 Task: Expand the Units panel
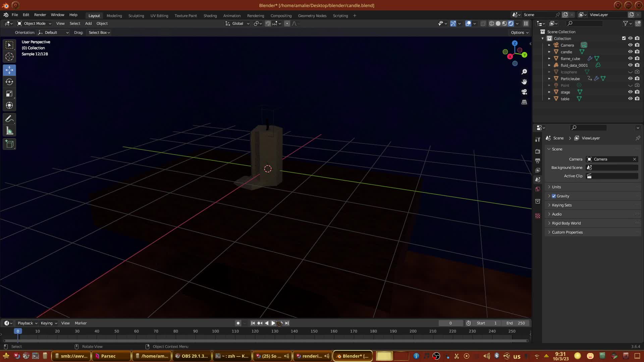click(556, 187)
